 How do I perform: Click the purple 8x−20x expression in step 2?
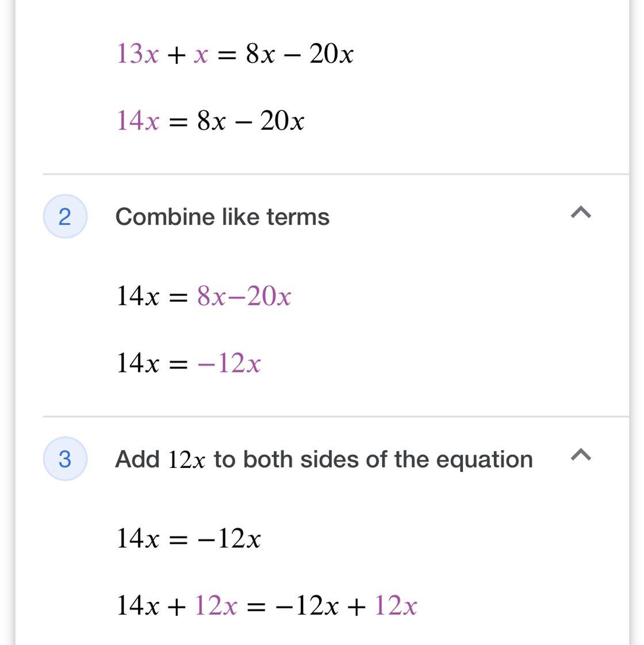point(244,296)
